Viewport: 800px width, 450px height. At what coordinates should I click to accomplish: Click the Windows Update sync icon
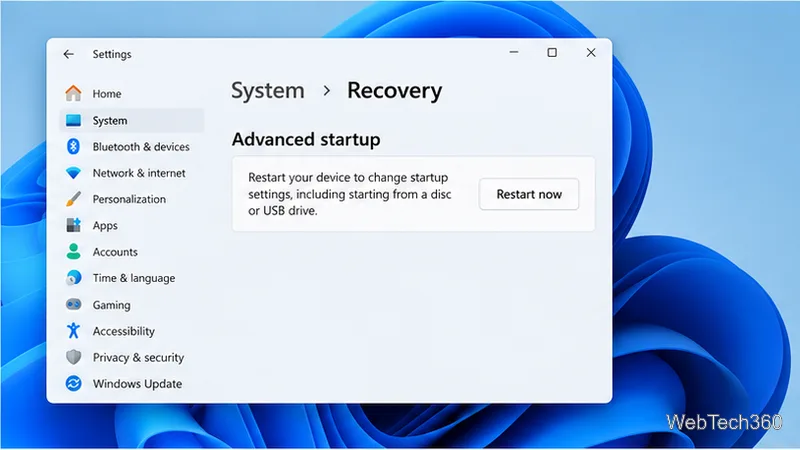(73, 383)
